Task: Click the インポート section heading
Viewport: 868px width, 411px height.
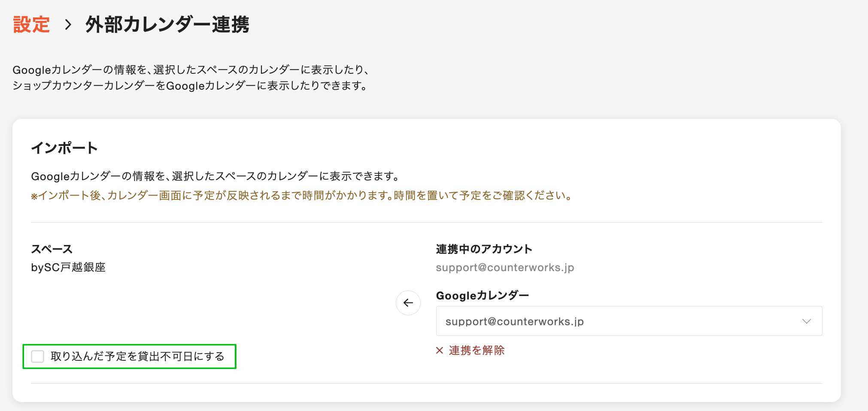Action: coord(64,148)
